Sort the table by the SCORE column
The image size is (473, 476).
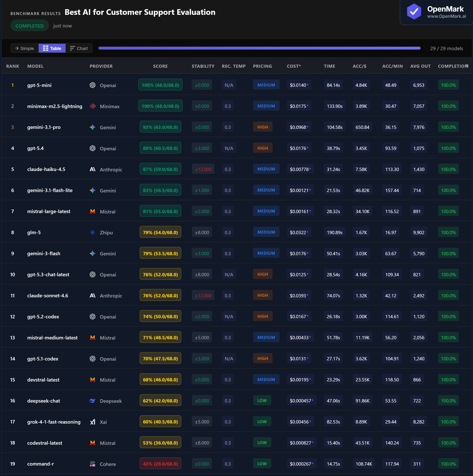[x=160, y=66]
